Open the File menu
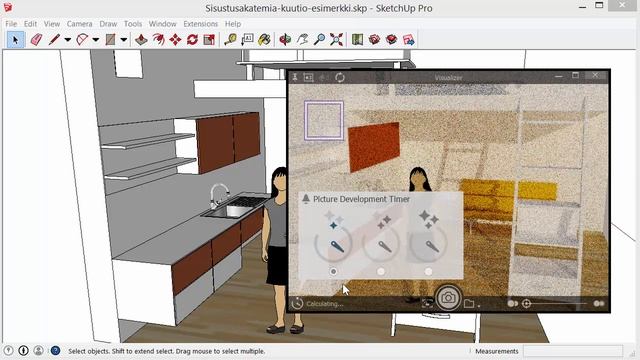The width and height of the screenshot is (640, 360). 11,24
